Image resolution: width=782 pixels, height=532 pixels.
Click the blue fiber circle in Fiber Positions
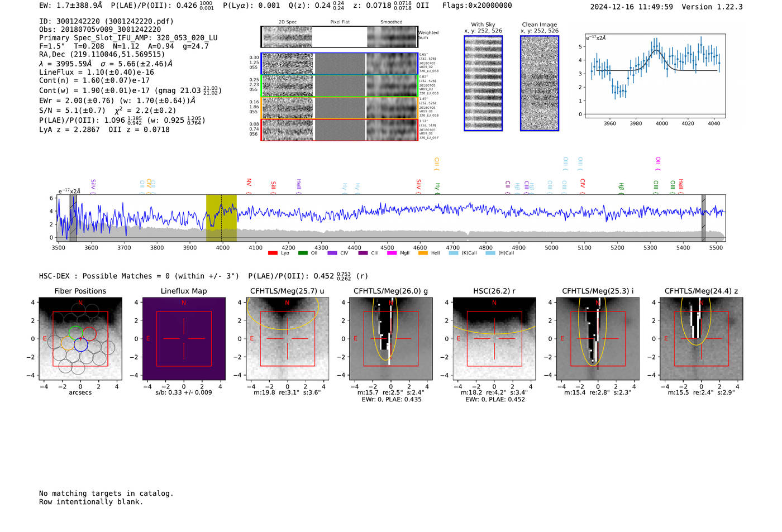click(80, 344)
